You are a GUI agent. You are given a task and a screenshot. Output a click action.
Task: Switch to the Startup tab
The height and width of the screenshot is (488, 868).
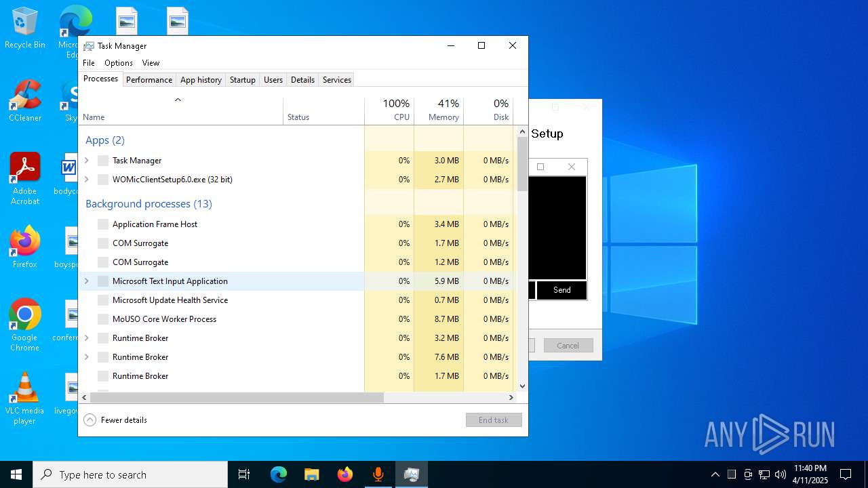click(242, 80)
